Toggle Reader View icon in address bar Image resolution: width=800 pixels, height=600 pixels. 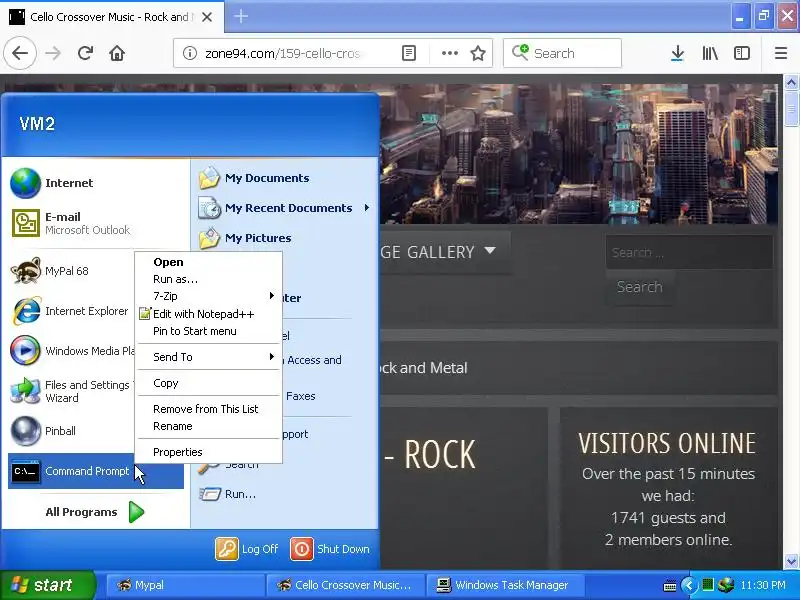(409, 53)
